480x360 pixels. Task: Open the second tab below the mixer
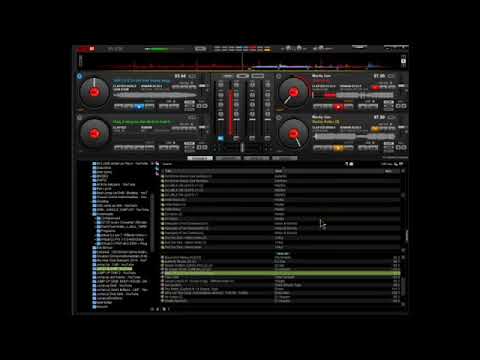click(x=228, y=158)
